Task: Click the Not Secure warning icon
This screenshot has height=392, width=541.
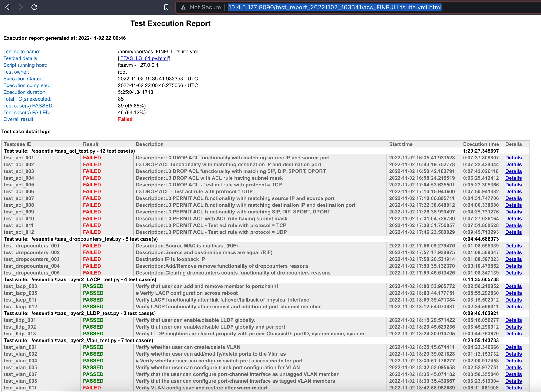Action: (183, 7)
